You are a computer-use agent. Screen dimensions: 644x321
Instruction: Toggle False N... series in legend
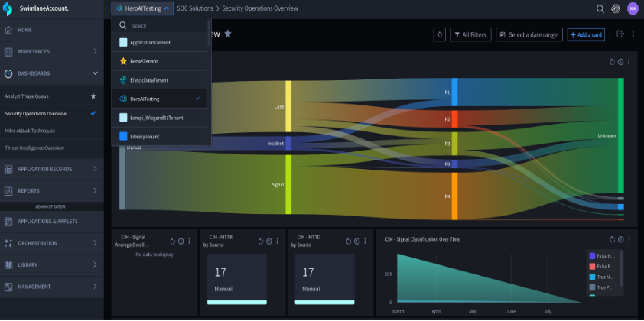[x=602, y=256]
